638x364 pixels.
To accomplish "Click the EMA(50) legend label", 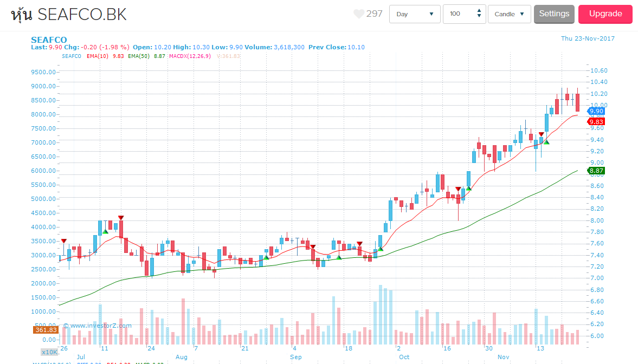I will (139, 56).
